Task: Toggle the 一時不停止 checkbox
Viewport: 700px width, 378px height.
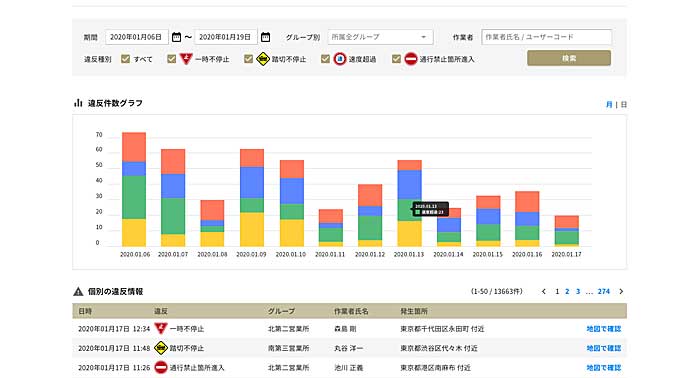Action: click(x=171, y=58)
